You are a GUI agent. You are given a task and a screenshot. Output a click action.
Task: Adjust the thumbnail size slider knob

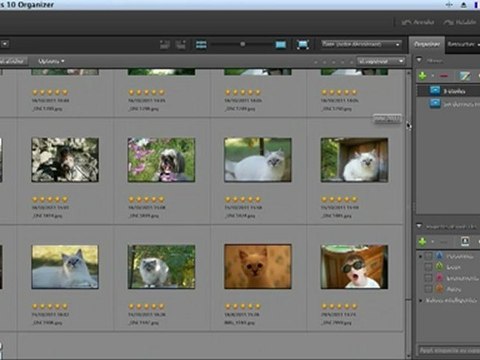pyautogui.click(x=243, y=44)
